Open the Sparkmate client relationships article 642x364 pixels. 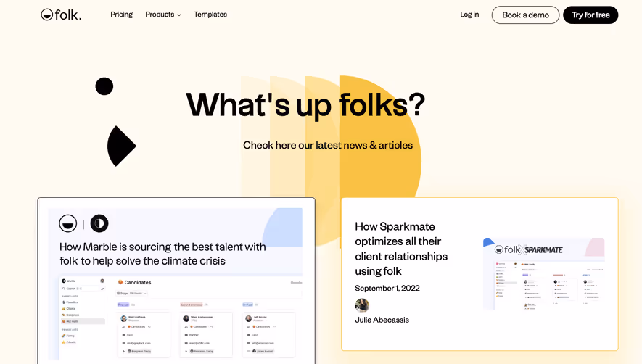pyautogui.click(x=401, y=249)
